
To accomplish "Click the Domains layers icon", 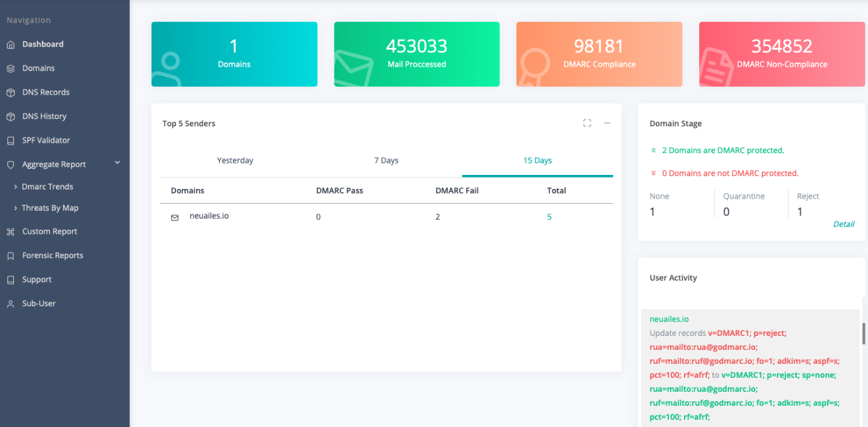I will click(x=10, y=69).
